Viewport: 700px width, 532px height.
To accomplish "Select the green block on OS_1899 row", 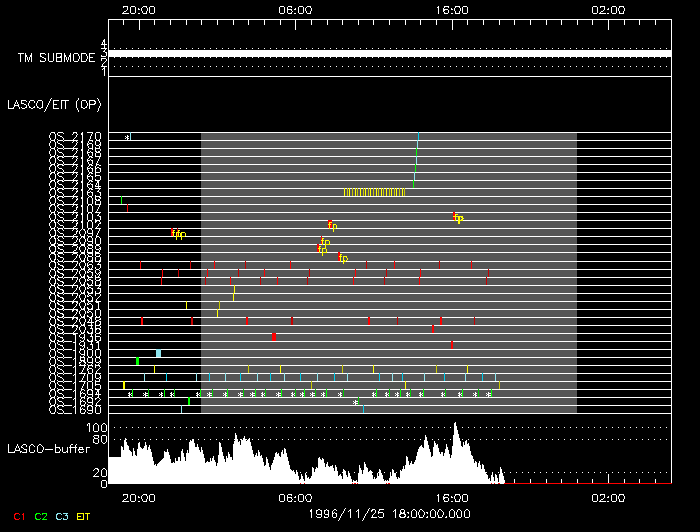I will [137, 361].
